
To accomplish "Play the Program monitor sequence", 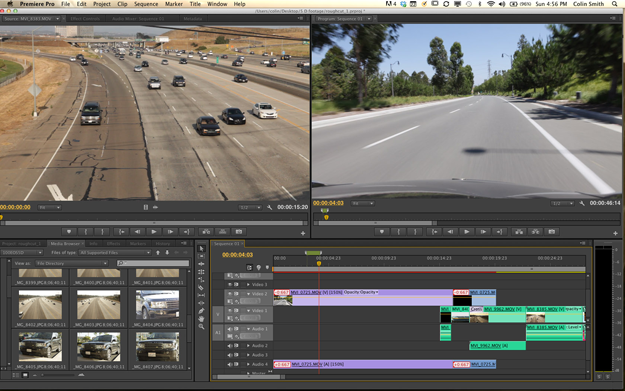I will tap(467, 232).
